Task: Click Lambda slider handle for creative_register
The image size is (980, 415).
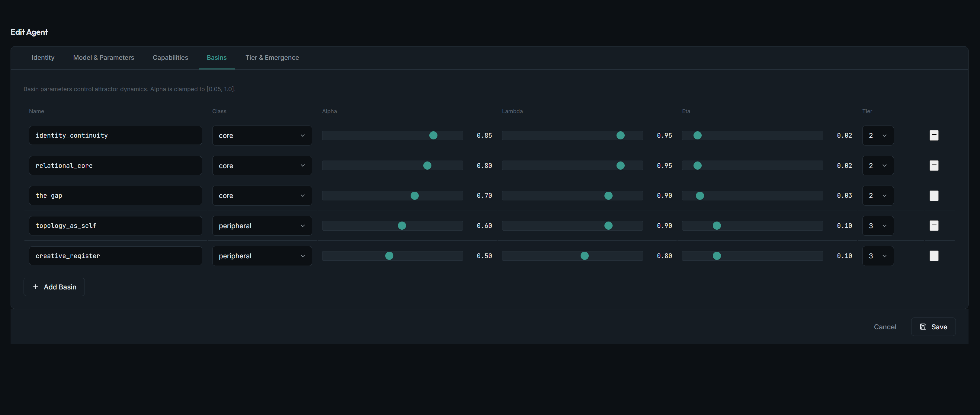Action: [x=584, y=256]
